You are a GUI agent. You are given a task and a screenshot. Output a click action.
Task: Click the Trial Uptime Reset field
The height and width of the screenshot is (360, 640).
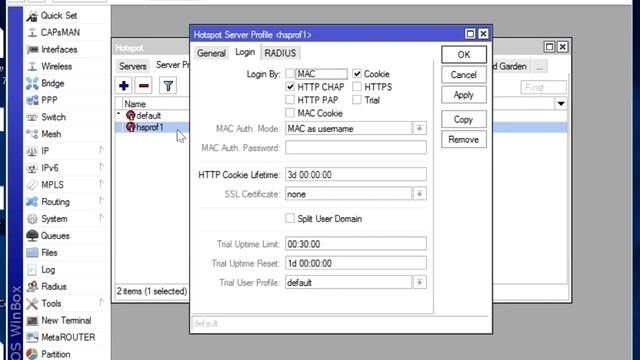pyautogui.click(x=356, y=263)
